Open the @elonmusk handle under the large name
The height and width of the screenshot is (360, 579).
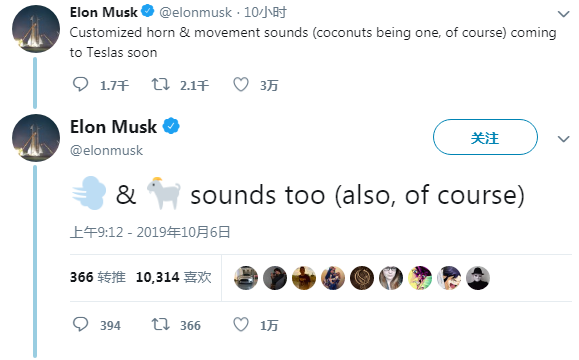pos(106,150)
